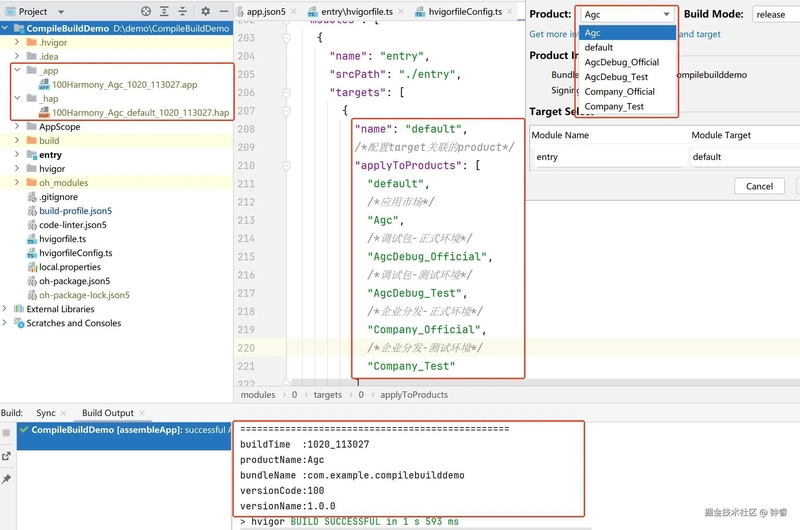Click the modules breadcrumb item

[x=258, y=395]
